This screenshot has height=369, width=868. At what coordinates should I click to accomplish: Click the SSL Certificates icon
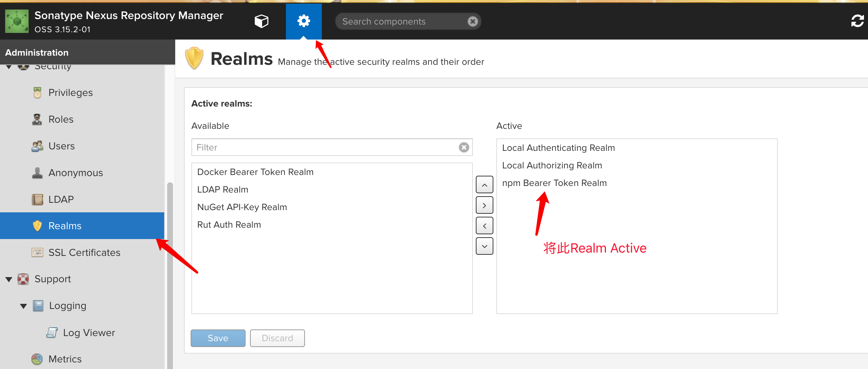[37, 253]
